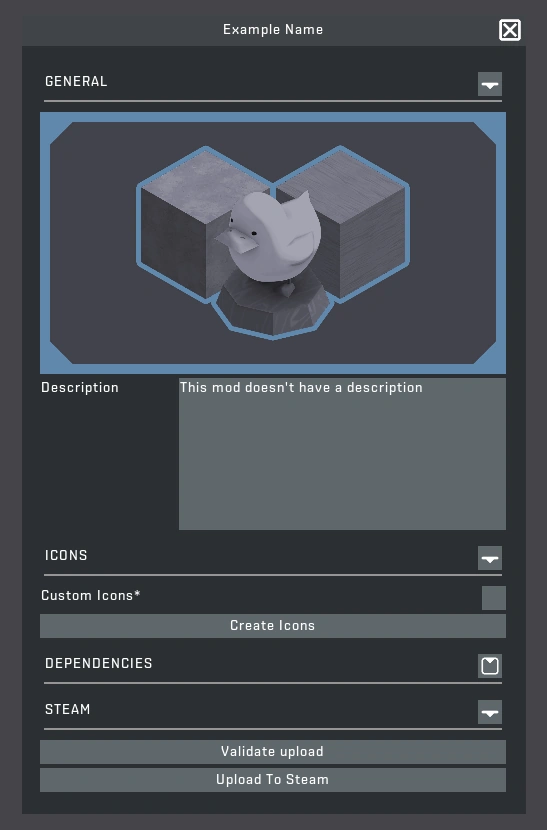
Task: Collapse the STEAM section arrow
Action: click(x=490, y=712)
